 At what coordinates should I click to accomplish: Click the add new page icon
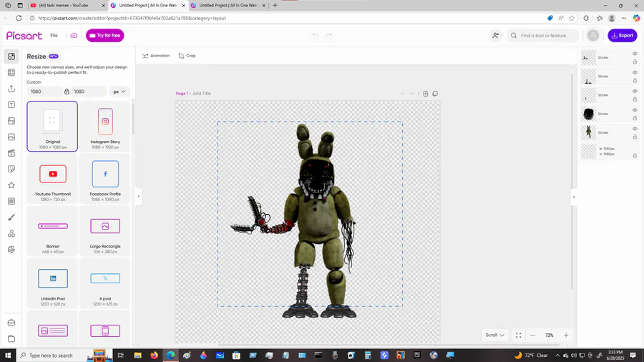click(426, 94)
